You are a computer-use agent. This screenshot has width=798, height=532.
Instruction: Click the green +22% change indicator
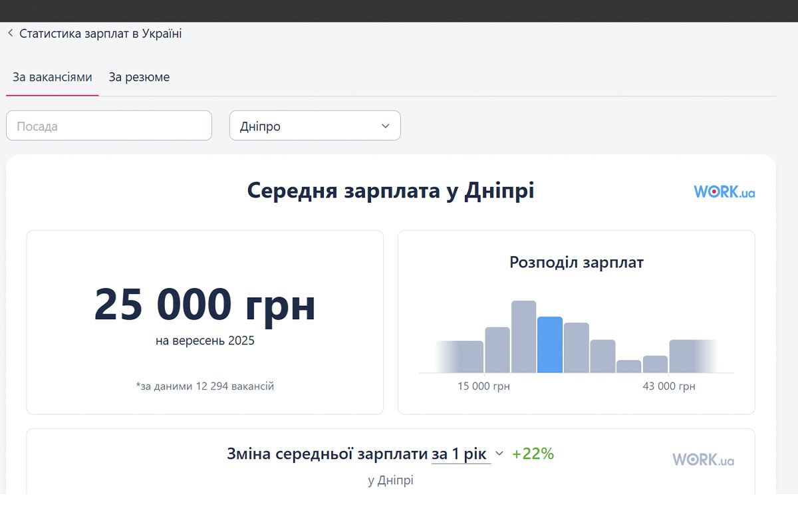pos(533,454)
